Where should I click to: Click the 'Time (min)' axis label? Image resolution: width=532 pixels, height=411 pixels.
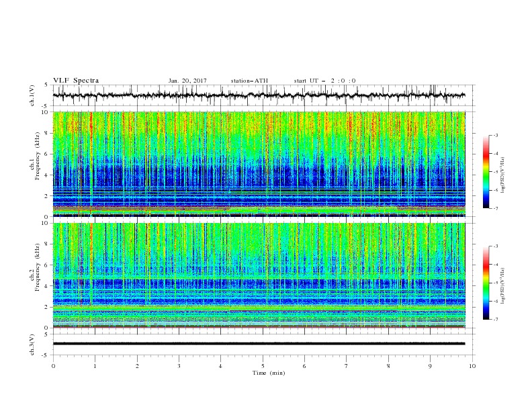[269, 373]
